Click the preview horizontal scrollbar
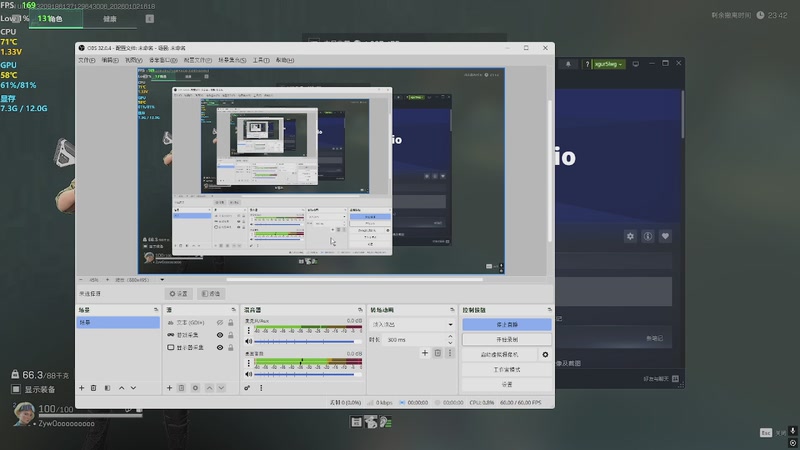 (354, 280)
